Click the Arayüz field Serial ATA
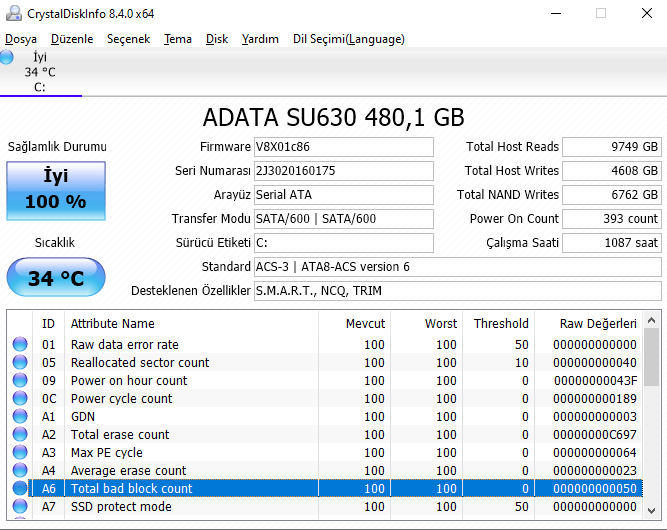The height and width of the screenshot is (530, 667). (344, 195)
